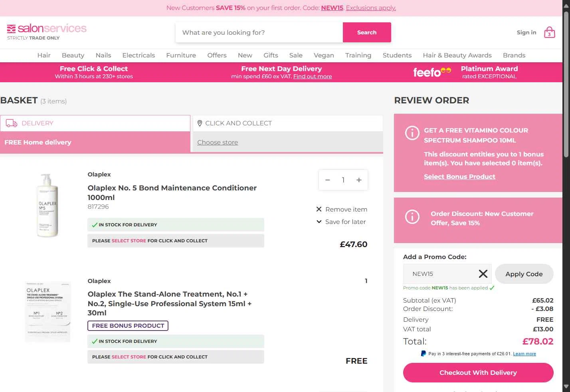Click the product code 817296

tap(98, 207)
